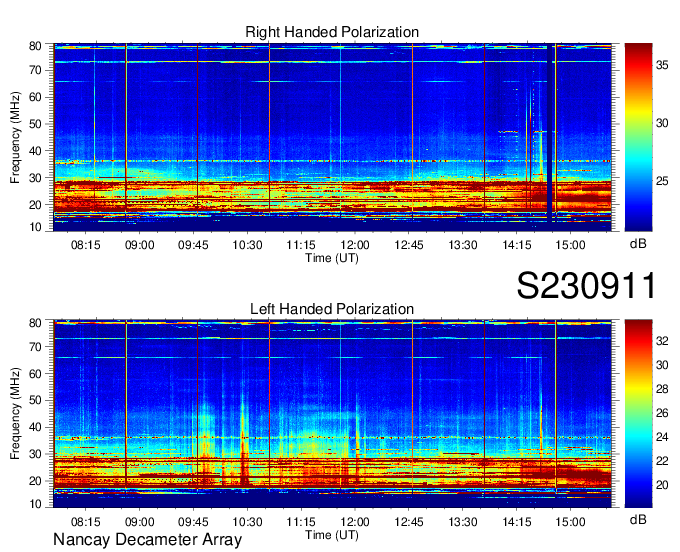
Task: Click the 28 tick on Left Handed colorbar
Action: [x=662, y=389]
